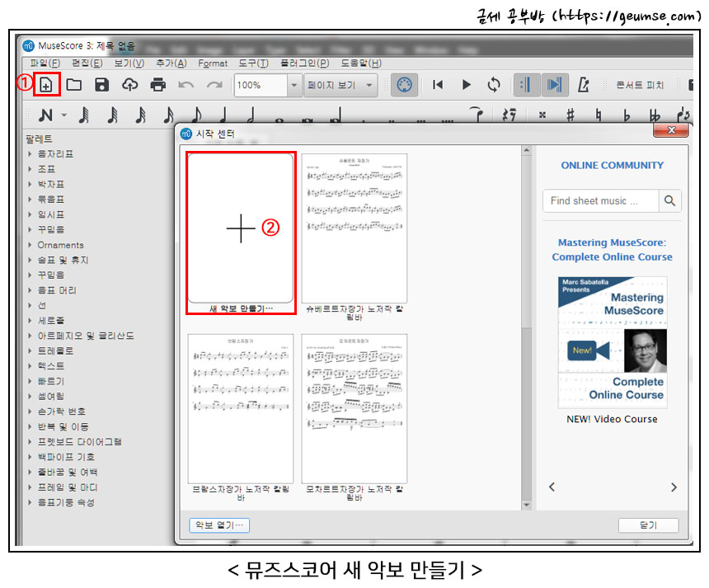709x588 pixels.
Task: Save the score with the floppy icon
Action: [x=101, y=85]
